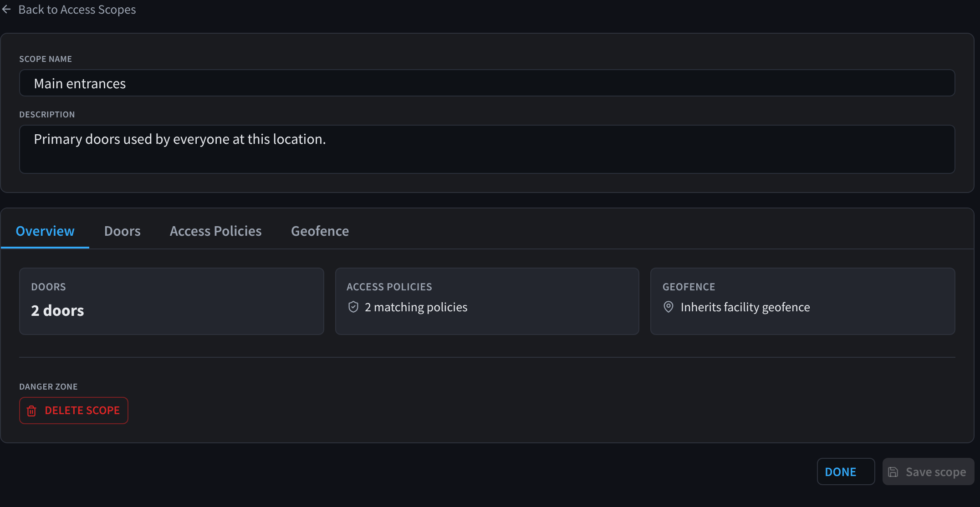Switch to the Overview tab

click(45, 231)
